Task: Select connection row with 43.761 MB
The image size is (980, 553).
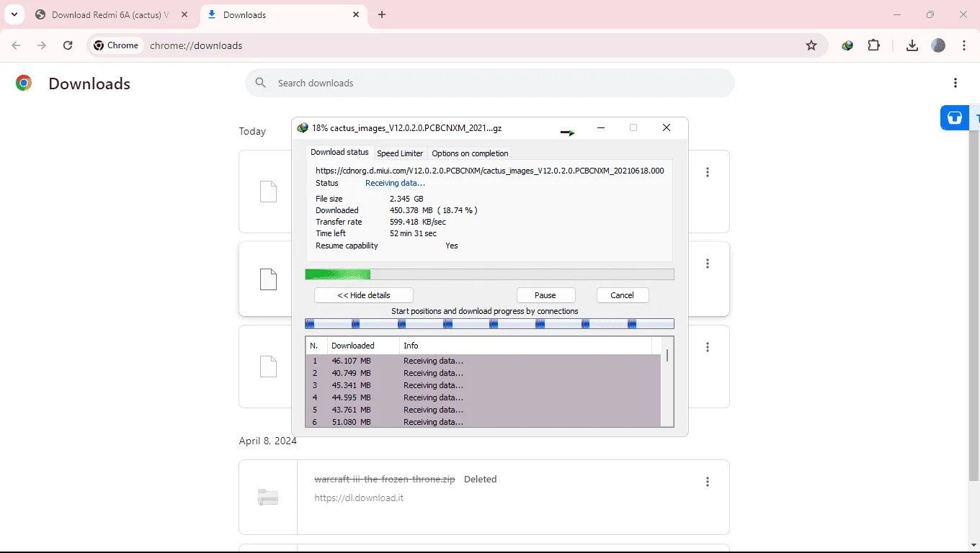Action: point(484,410)
